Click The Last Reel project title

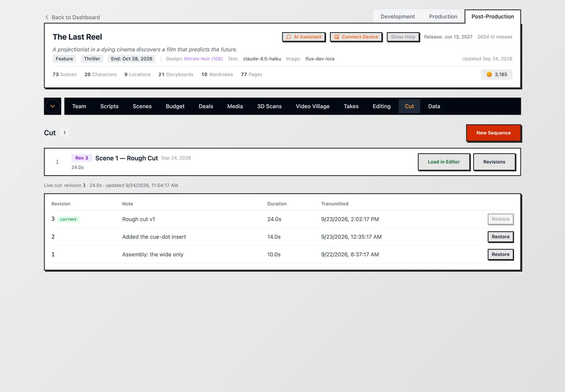pos(77,37)
